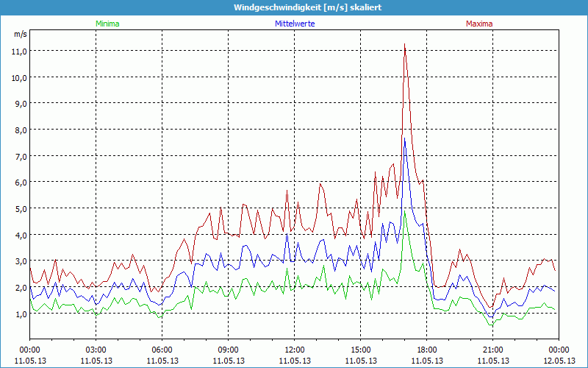Viewport: 588px width, 368px height.
Task: Click the green Minima legend label
Action: [107, 24]
